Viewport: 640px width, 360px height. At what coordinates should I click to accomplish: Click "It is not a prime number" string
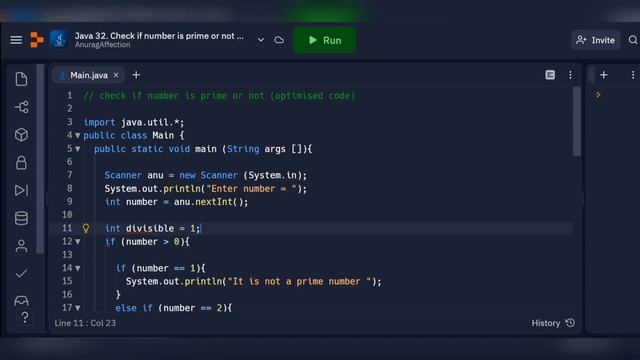299,282
